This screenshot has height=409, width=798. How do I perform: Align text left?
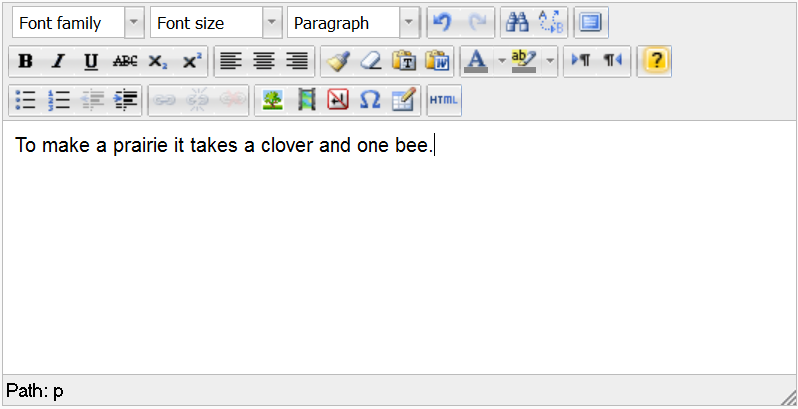pos(231,62)
